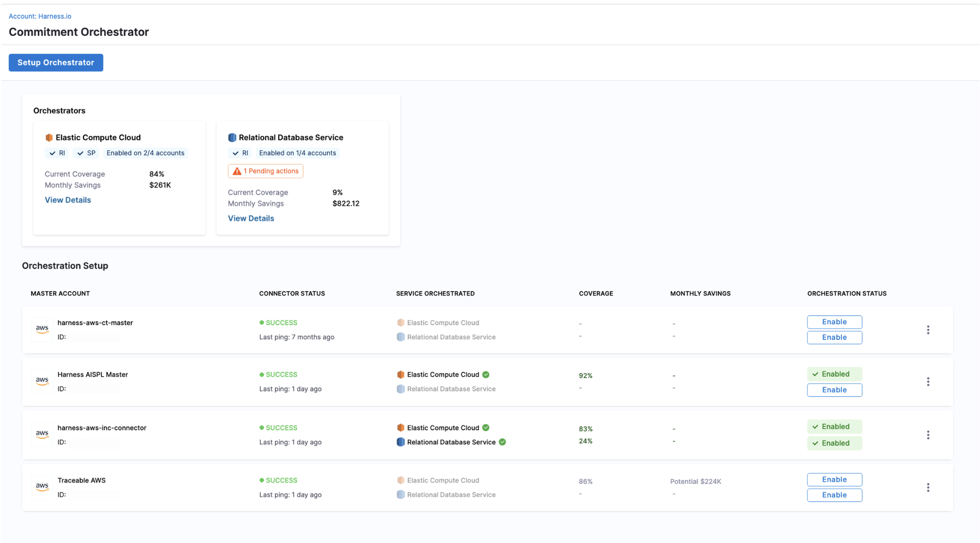Open three-dot menu for Traceable AWS row
The image size is (980, 543).
[x=928, y=487]
